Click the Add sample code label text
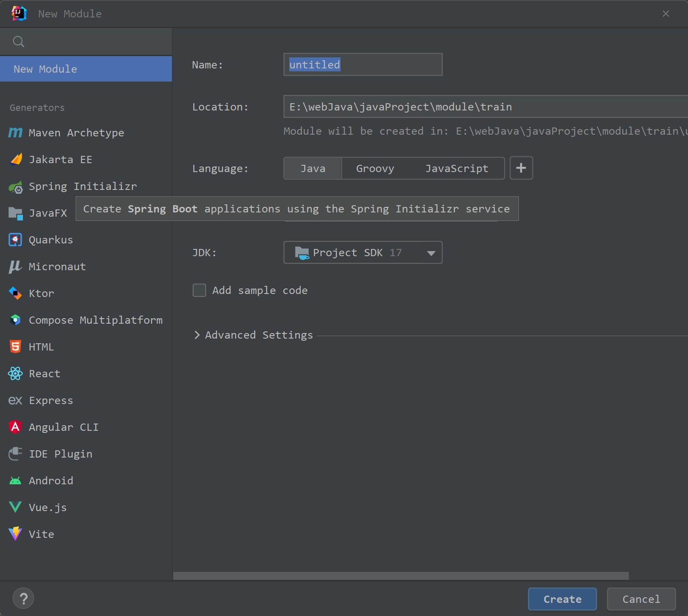This screenshot has width=688, height=616. pyautogui.click(x=260, y=290)
